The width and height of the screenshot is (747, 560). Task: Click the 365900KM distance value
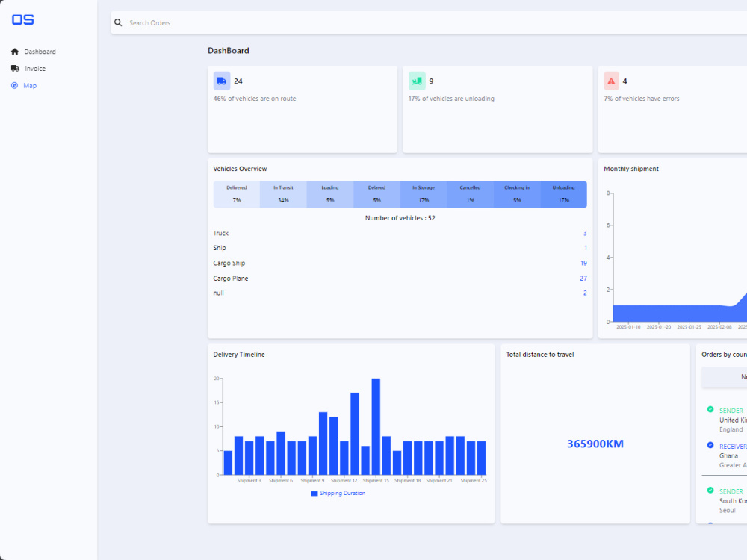click(x=595, y=444)
